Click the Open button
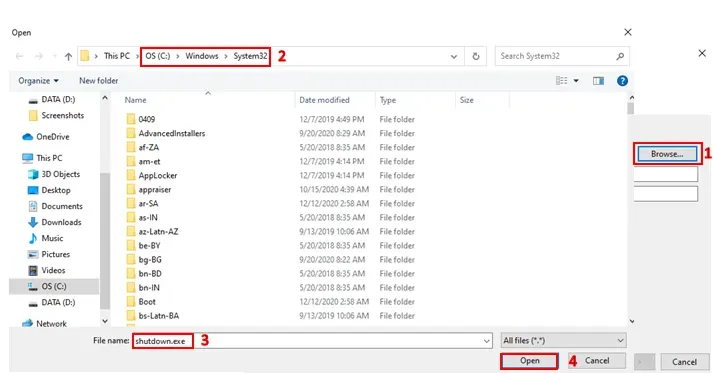713x373 pixels. coord(529,361)
